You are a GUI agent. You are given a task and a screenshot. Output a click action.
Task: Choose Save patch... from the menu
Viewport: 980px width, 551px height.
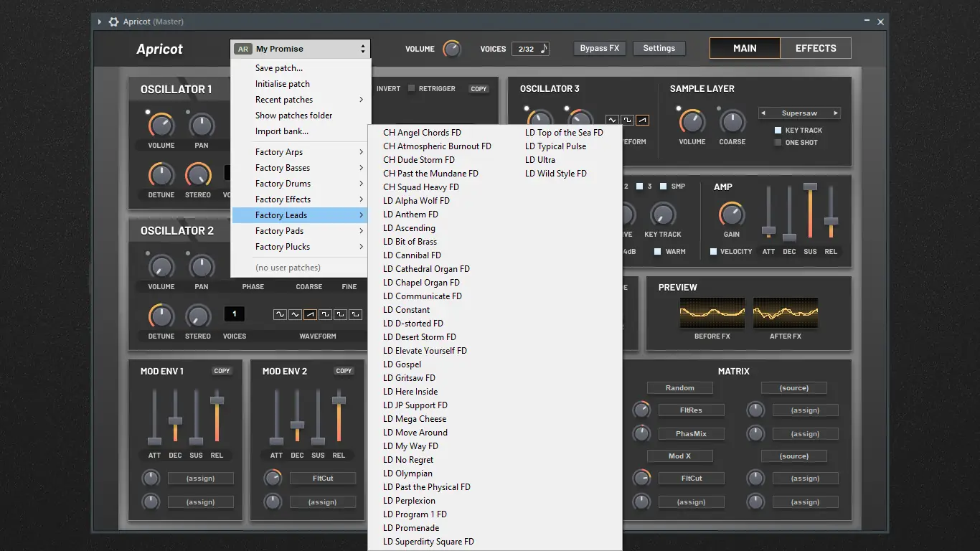pos(301,68)
